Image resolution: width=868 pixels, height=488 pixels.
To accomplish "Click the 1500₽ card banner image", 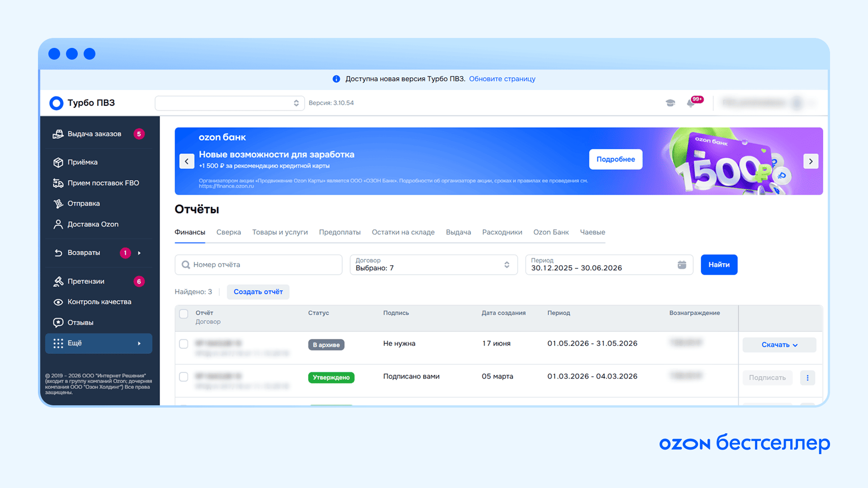I will point(728,161).
